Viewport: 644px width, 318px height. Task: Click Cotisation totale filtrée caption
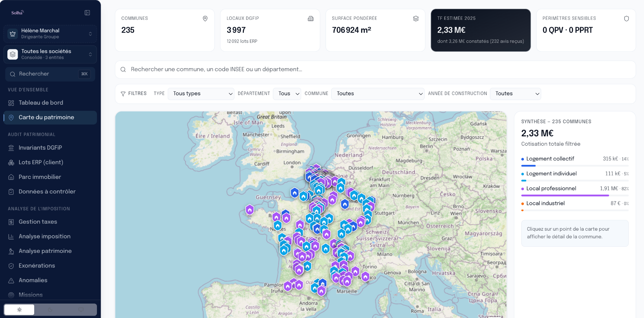551,144
